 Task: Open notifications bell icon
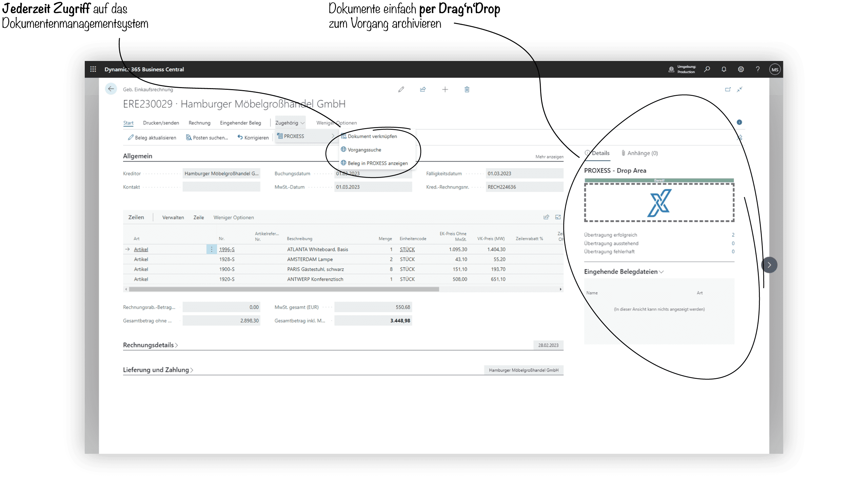pos(724,69)
